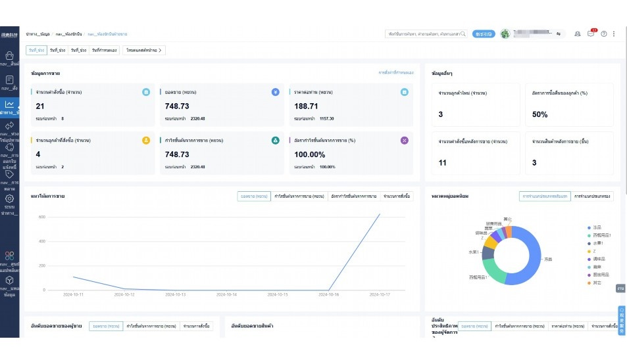Toggle the 其它 legend entry in pie chart
This screenshot has height=364, width=627.
(x=597, y=283)
